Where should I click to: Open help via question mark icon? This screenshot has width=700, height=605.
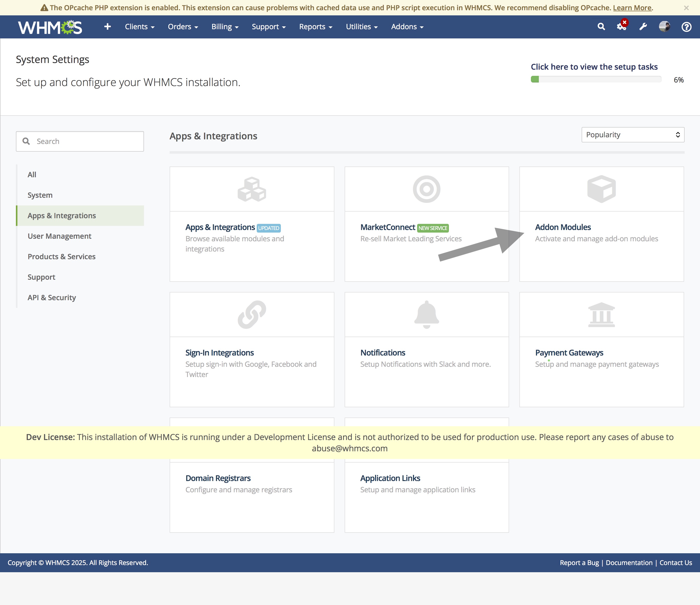click(686, 27)
